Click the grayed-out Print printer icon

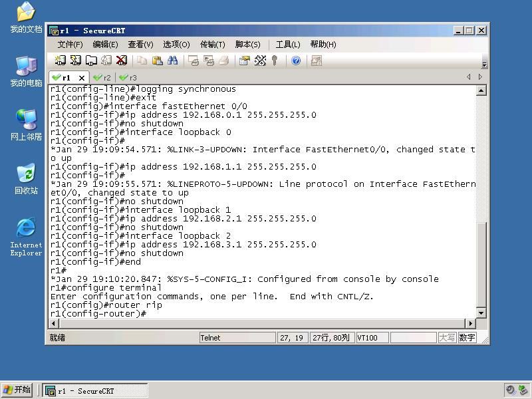pos(224,61)
